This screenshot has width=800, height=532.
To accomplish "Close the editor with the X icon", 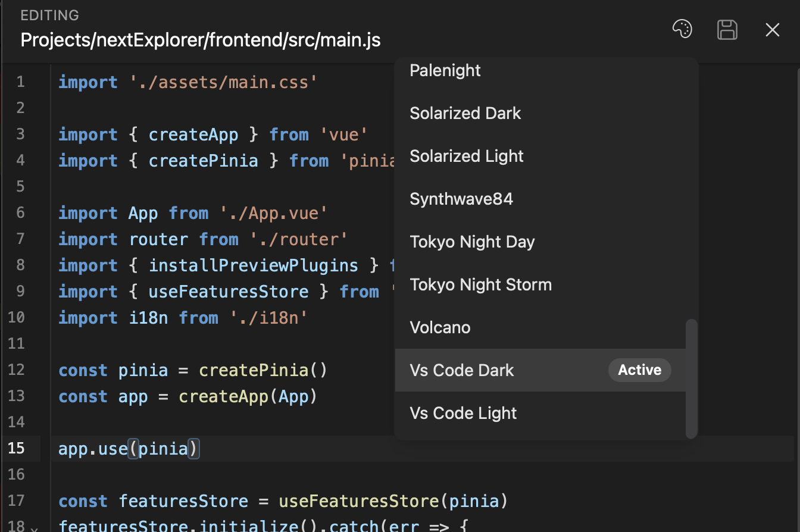I will pos(773,30).
